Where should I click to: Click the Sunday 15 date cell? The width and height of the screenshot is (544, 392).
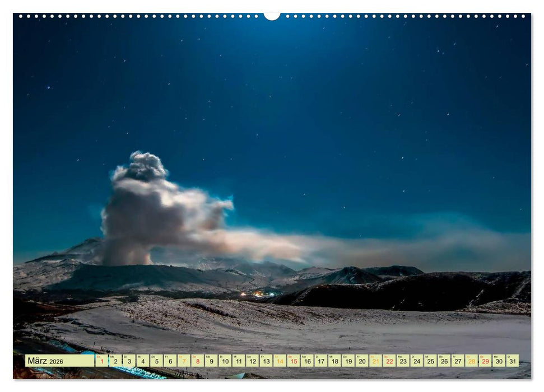click(294, 361)
